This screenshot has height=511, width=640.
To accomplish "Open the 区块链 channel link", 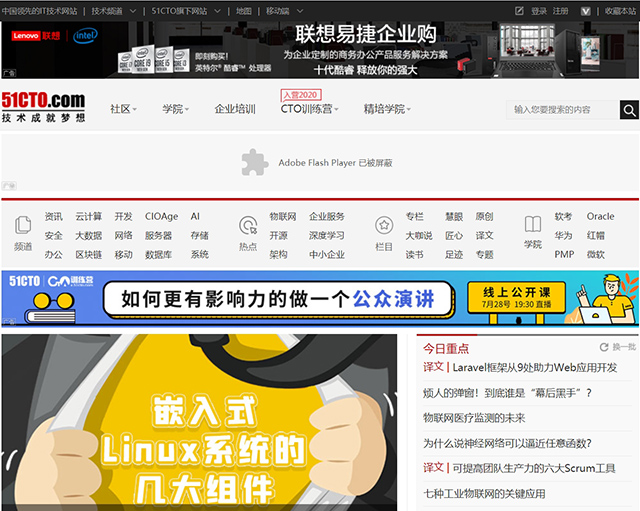I will pyautogui.click(x=89, y=255).
